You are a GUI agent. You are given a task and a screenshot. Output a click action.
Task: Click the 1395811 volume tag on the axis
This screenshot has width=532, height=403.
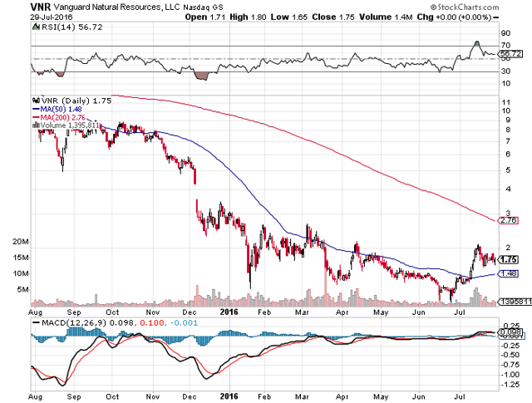(x=515, y=302)
